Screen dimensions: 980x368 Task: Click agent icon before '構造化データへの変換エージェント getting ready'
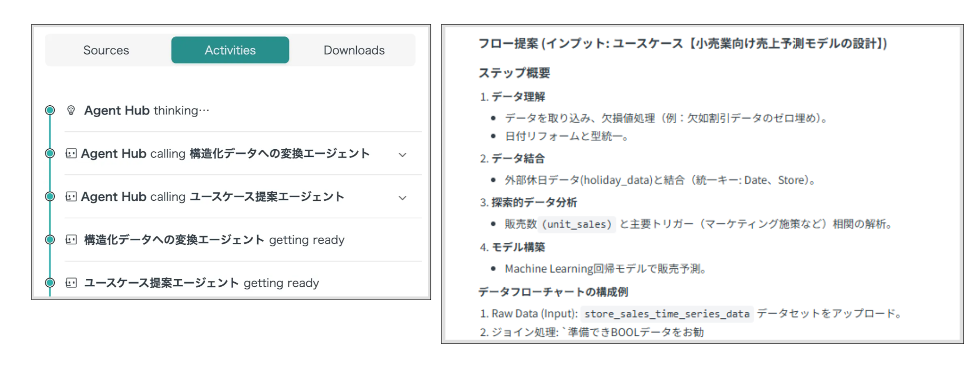pos(71,240)
